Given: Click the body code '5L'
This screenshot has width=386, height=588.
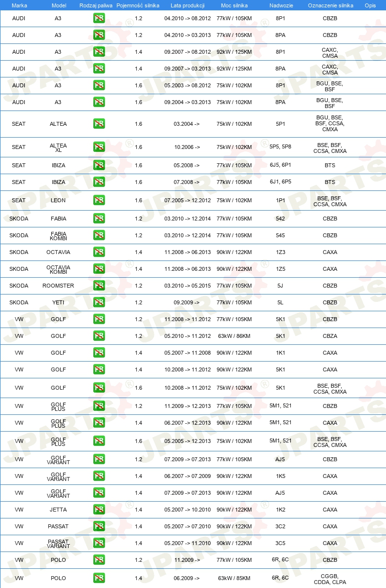Looking at the screenshot, I should pyautogui.click(x=280, y=302).
